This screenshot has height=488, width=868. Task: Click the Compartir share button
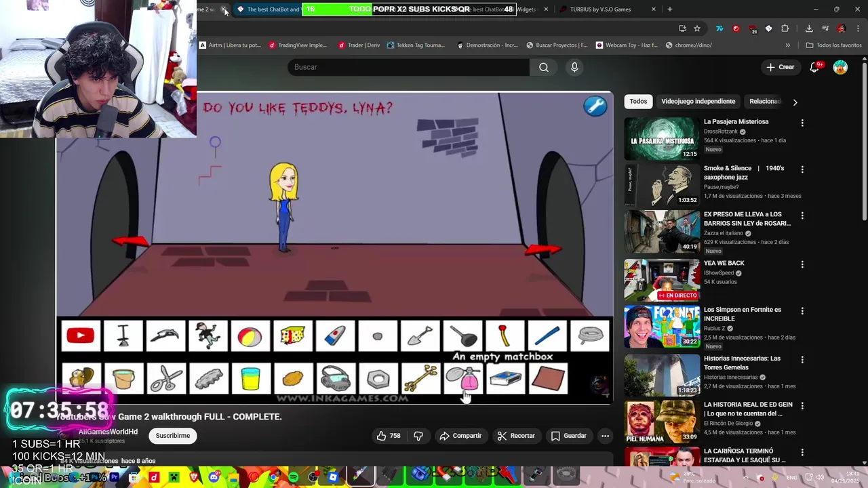pyautogui.click(x=460, y=436)
